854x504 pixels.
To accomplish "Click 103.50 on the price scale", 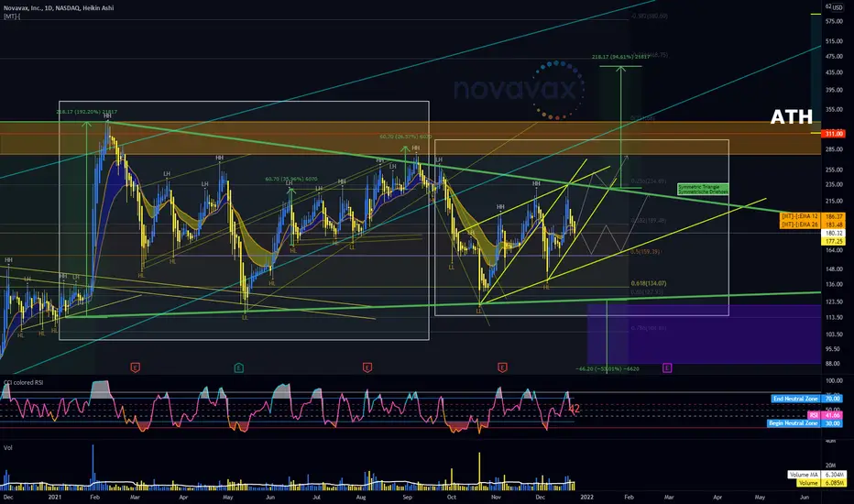I will pyautogui.click(x=834, y=334).
